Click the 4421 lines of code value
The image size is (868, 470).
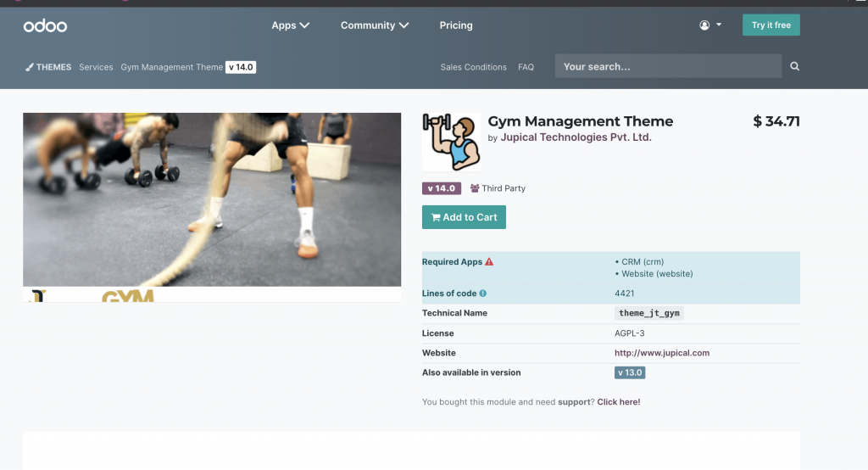pyautogui.click(x=625, y=294)
